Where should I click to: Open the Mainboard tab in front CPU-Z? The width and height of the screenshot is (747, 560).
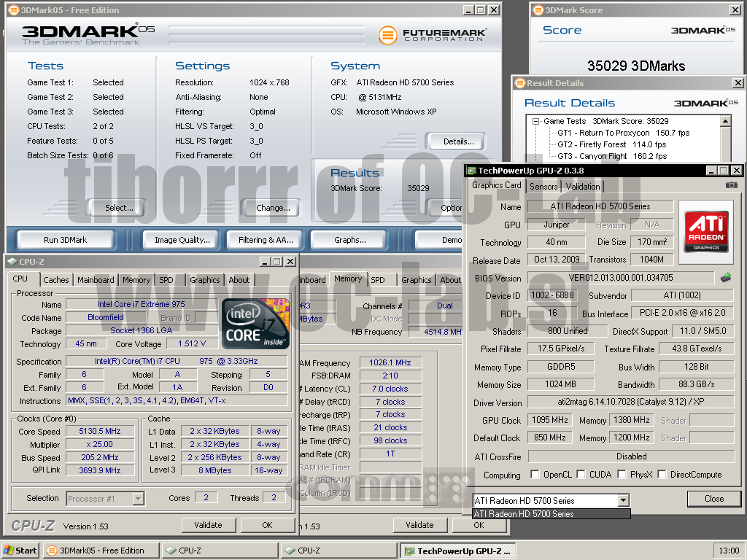point(96,280)
